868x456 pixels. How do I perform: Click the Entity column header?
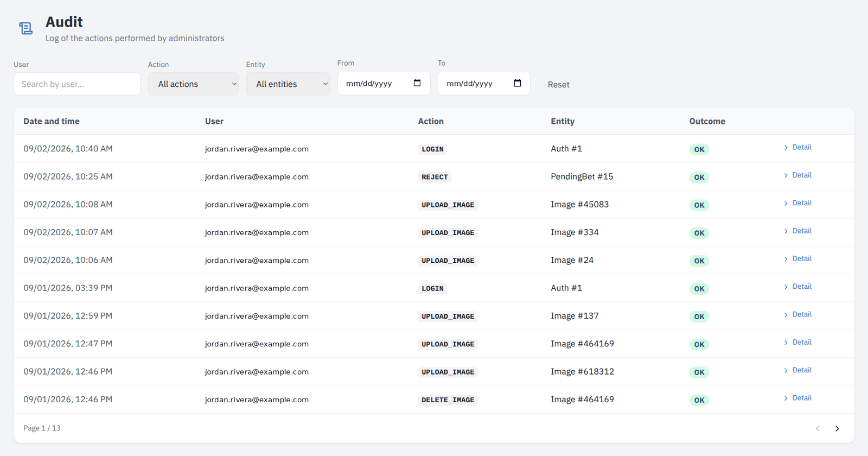tap(563, 121)
